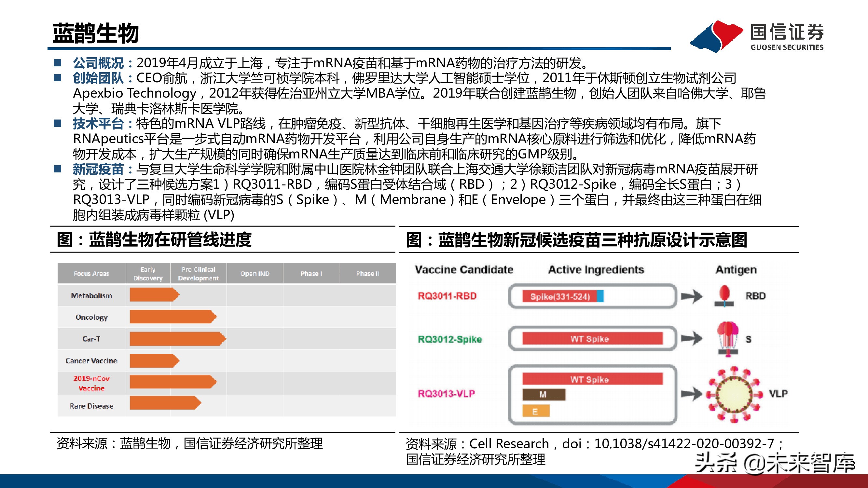Click the Pre-Clinical Development column header
Image resolution: width=868 pixels, height=488 pixels.
(x=199, y=274)
